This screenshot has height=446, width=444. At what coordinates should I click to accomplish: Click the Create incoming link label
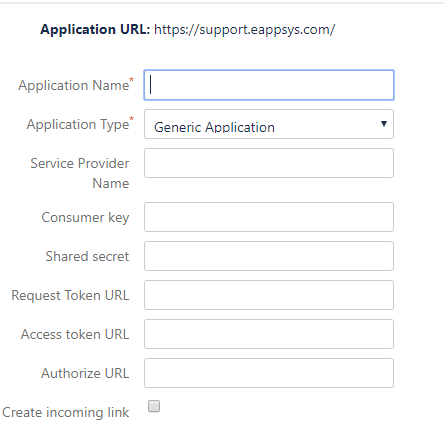pyautogui.click(x=66, y=412)
